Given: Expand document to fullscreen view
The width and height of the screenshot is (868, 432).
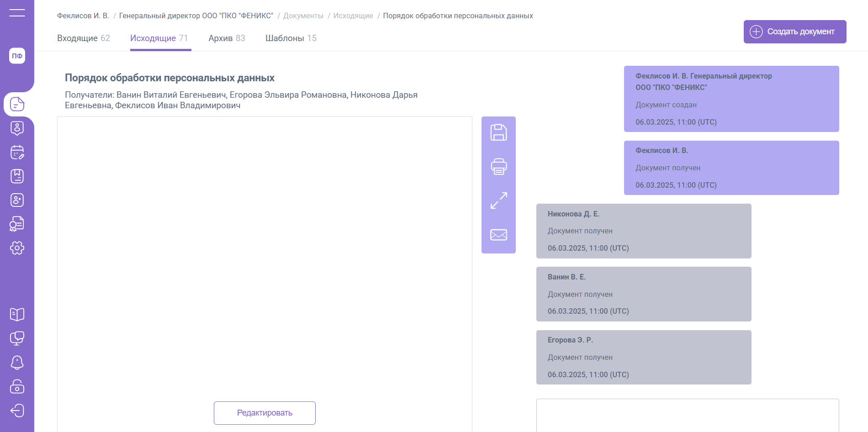Looking at the screenshot, I should pyautogui.click(x=498, y=200).
